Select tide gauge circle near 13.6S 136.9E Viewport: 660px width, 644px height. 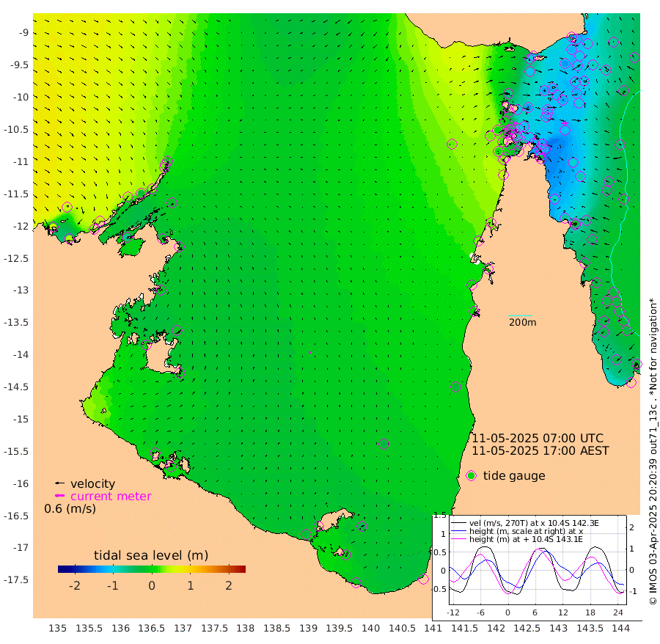pos(177,330)
